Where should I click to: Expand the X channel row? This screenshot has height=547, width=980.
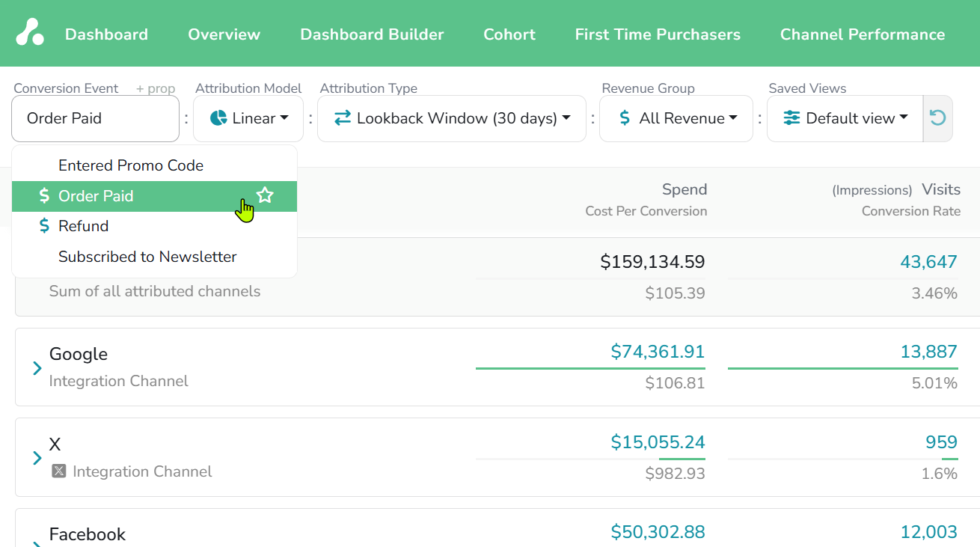37,458
